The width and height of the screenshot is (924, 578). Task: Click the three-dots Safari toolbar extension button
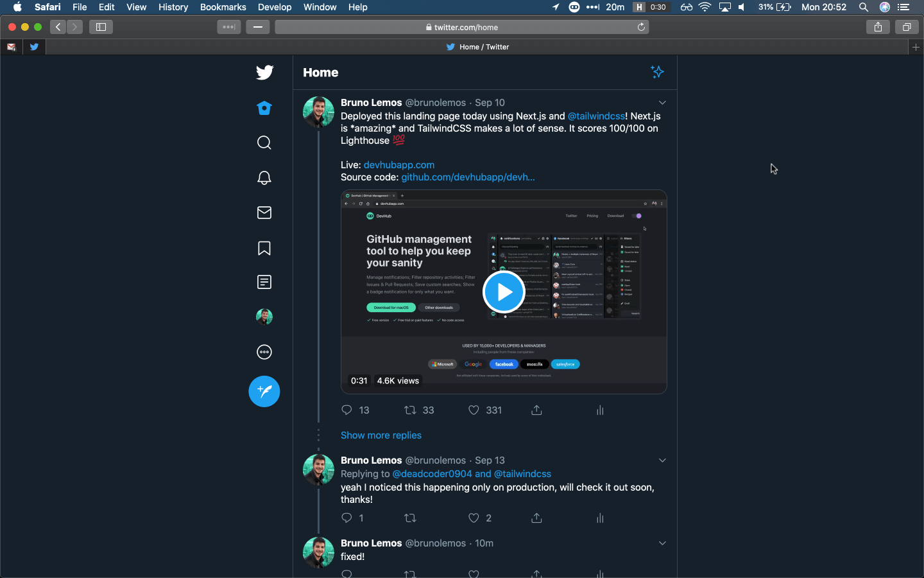tap(228, 27)
